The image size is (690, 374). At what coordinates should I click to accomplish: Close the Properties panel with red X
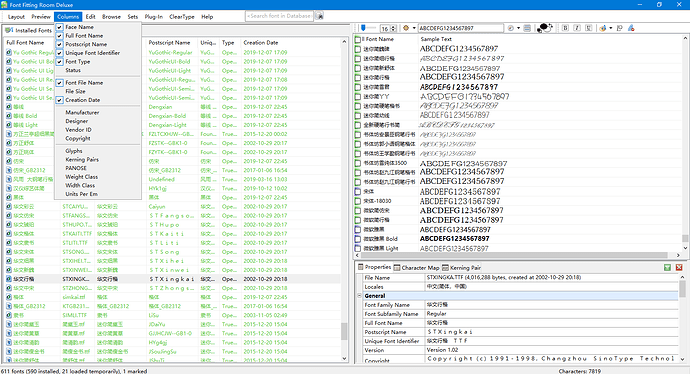(679, 268)
